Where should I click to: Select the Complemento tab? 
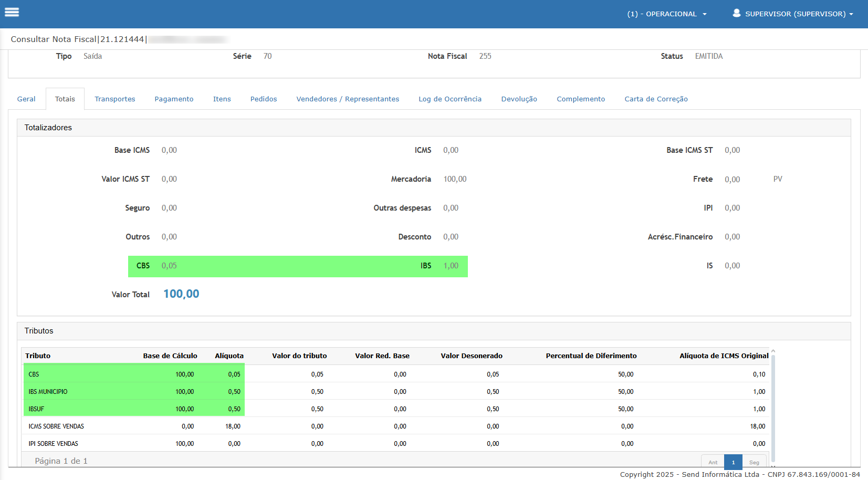click(x=581, y=99)
